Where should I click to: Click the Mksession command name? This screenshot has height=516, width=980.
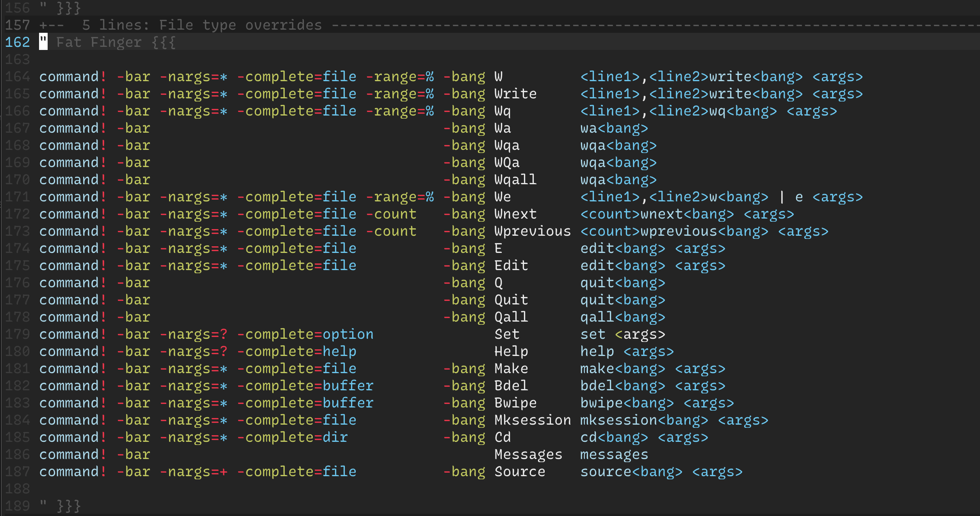pos(533,420)
